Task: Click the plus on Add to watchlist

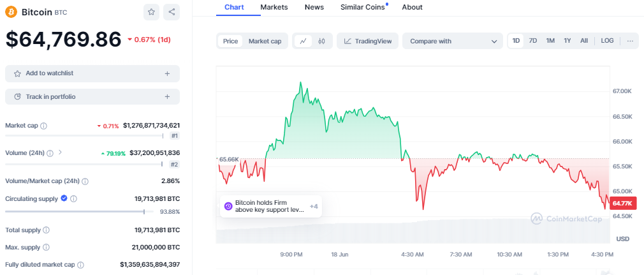Action: 167,73
